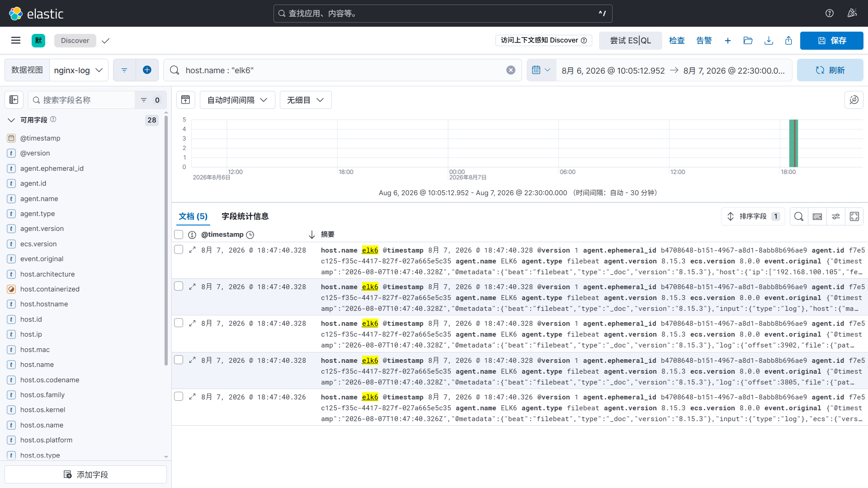This screenshot has height=488, width=868.
Task: Click the share icon in the toolbar
Action: point(789,41)
